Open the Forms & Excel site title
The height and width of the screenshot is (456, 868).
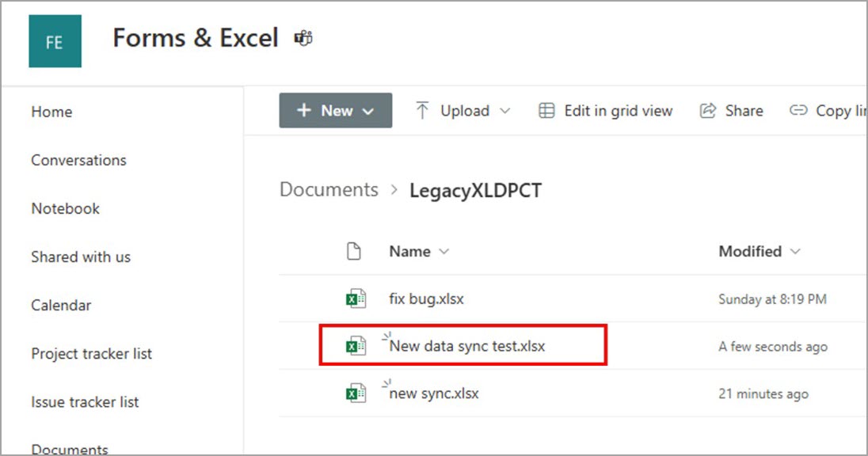click(195, 38)
